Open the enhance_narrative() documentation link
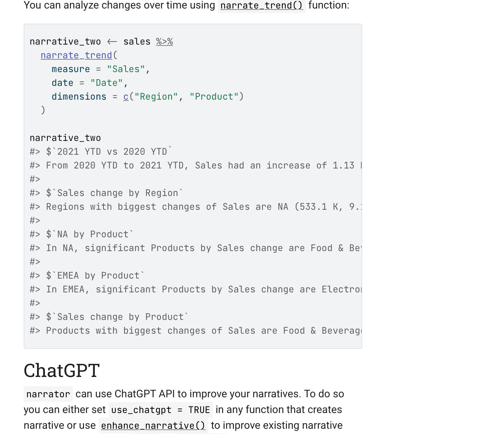Viewport: 504px width, 434px height. tap(153, 425)
